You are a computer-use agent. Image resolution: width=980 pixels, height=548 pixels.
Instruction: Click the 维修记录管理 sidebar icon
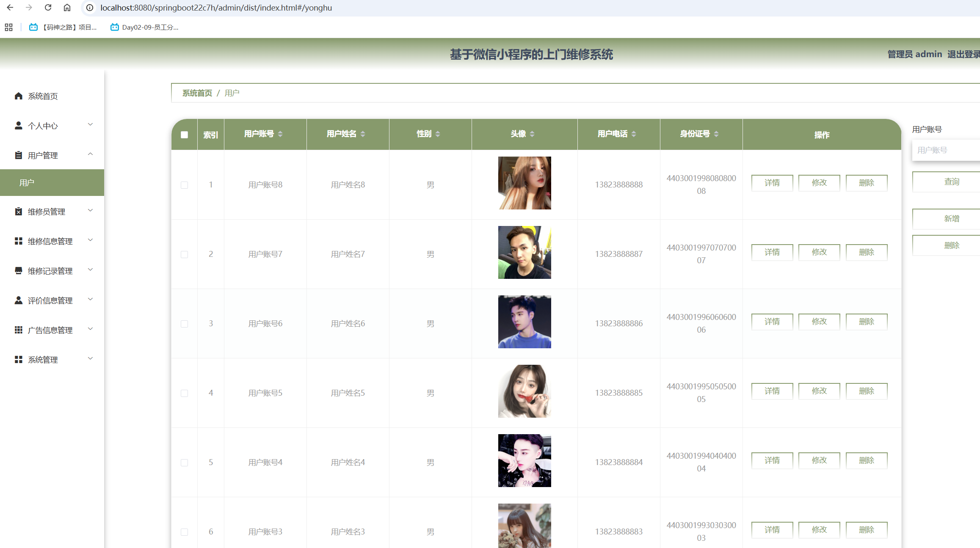click(x=18, y=271)
